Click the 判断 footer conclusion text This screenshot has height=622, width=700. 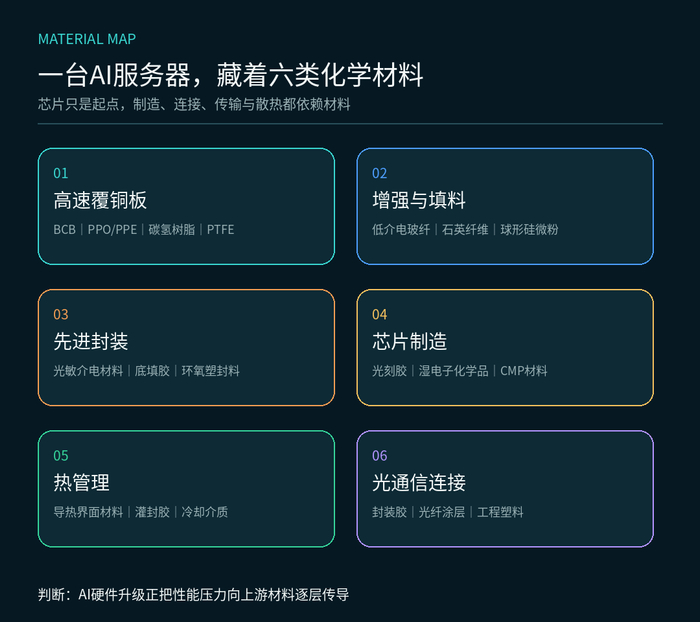[x=193, y=595]
